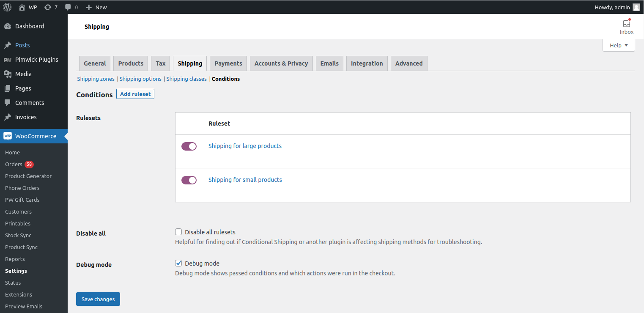Click the Save changes button
644x313 pixels.
[x=98, y=299]
